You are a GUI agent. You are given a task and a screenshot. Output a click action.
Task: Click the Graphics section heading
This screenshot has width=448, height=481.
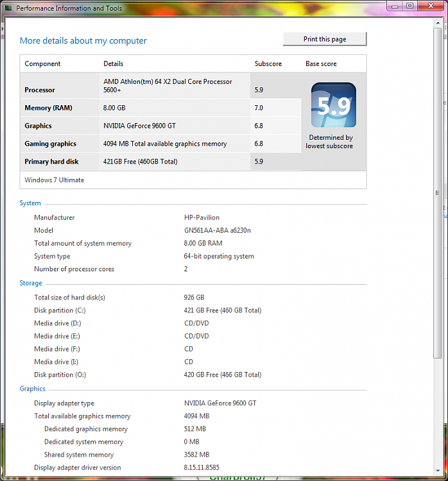(x=33, y=389)
